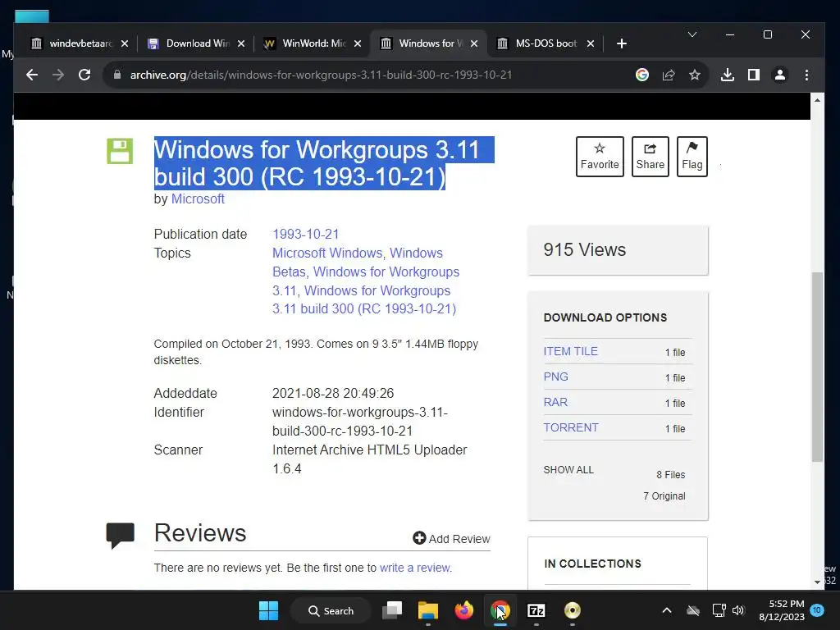
Task: Click the Share button
Action: (650, 157)
